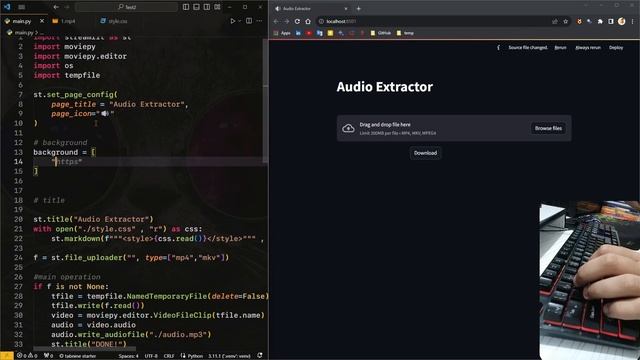
Task: Reload the localhost page
Action: (x=297, y=21)
